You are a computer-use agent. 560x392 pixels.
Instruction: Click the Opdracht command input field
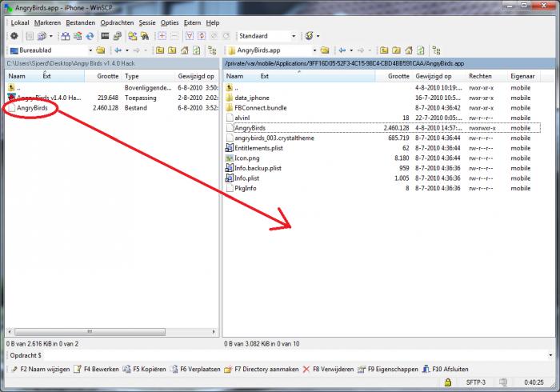[297, 355]
